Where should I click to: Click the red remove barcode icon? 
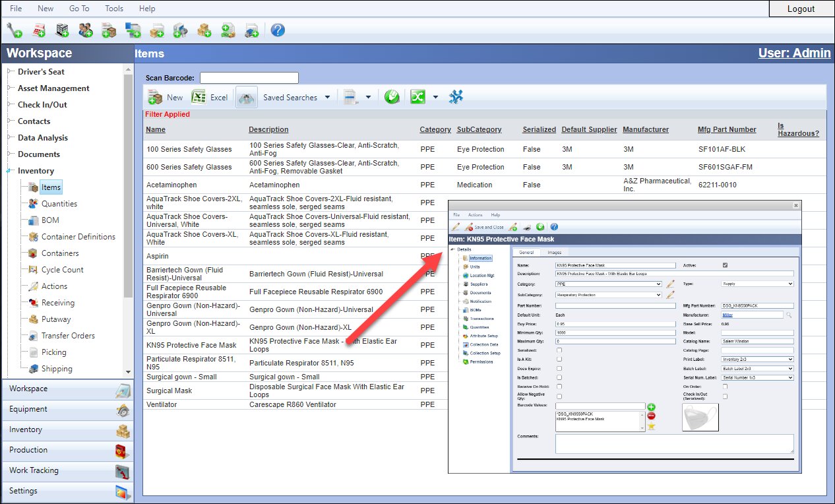click(651, 416)
